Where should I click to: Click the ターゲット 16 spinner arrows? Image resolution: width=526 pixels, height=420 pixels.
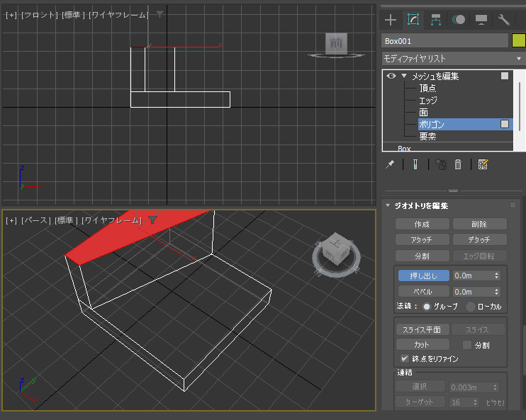pos(475,402)
